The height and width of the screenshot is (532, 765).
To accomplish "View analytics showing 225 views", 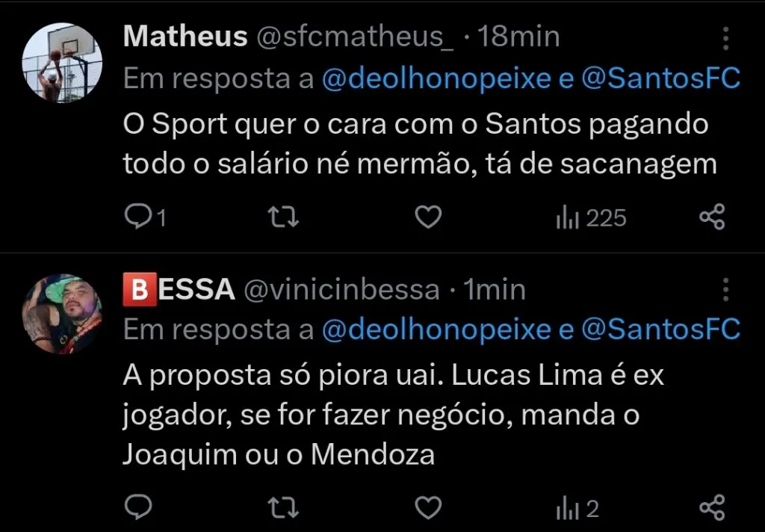I will tap(590, 217).
